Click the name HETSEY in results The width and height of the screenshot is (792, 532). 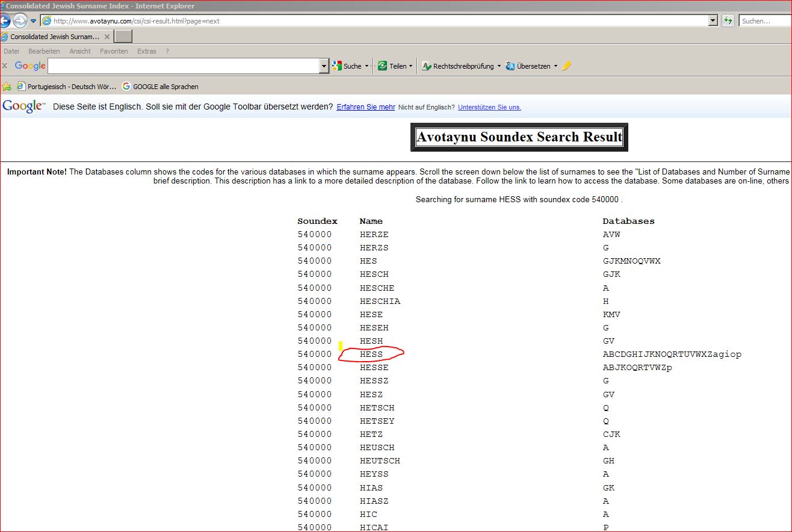[377, 421]
